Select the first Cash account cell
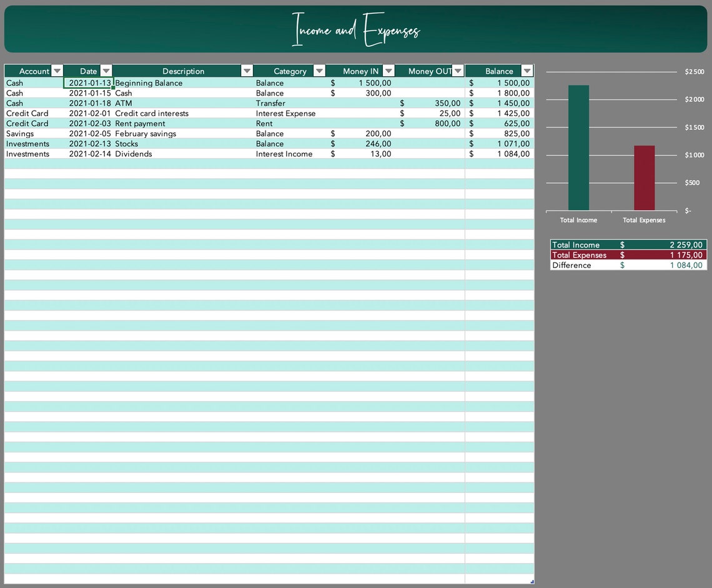712x588 pixels. tap(13, 82)
